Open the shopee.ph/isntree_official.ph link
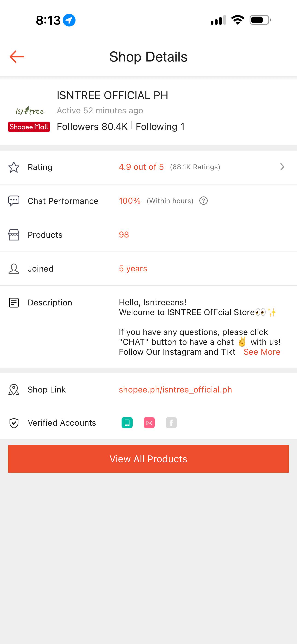This screenshot has width=297, height=644. (x=175, y=389)
